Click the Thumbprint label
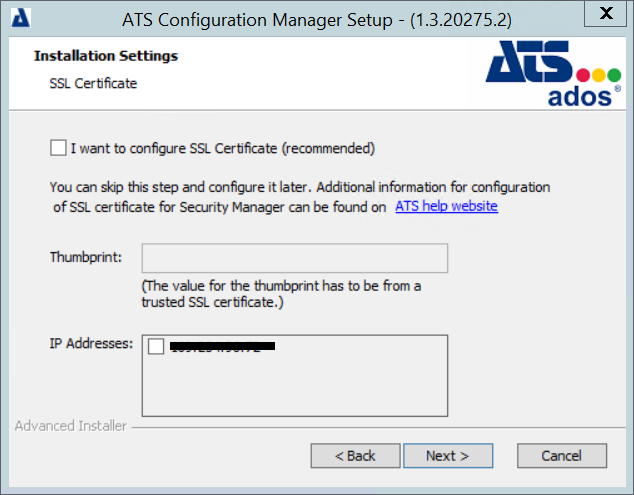 click(86, 257)
